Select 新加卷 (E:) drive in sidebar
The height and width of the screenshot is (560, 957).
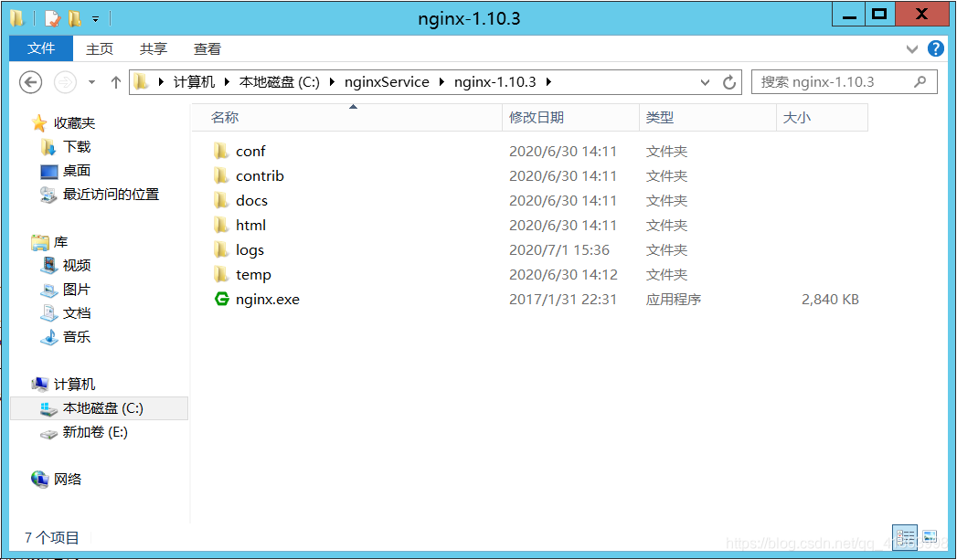(x=94, y=432)
